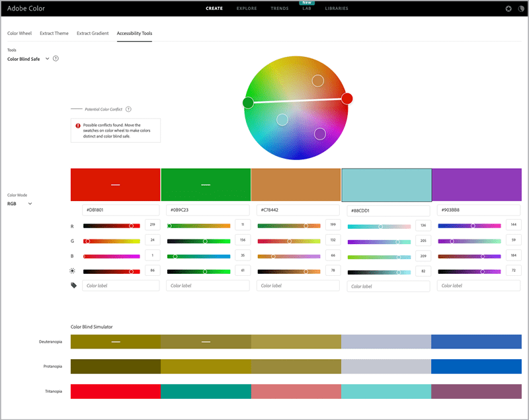Click the help icon beside Potential Color Conflict
This screenshot has height=420, width=529.
128,109
